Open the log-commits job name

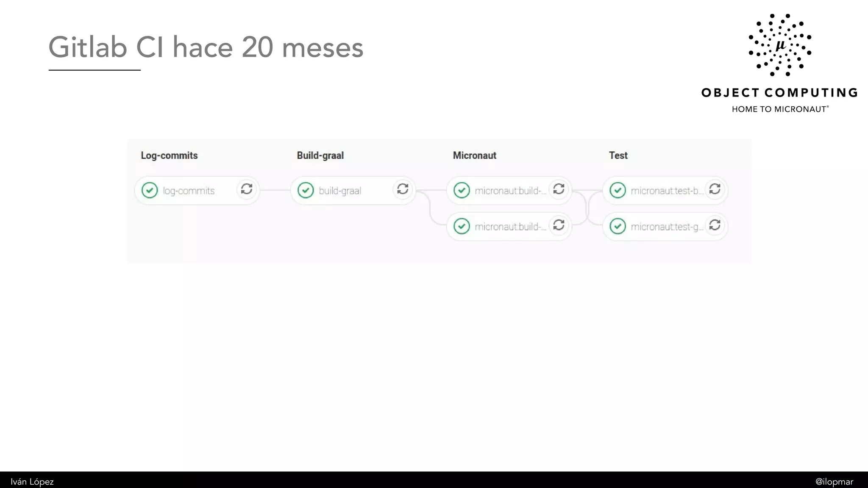(x=189, y=191)
